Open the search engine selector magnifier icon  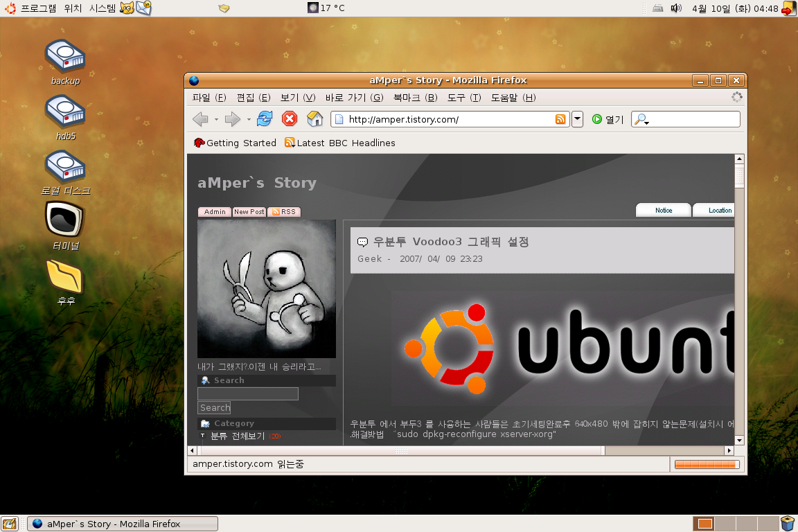click(641, 119)
